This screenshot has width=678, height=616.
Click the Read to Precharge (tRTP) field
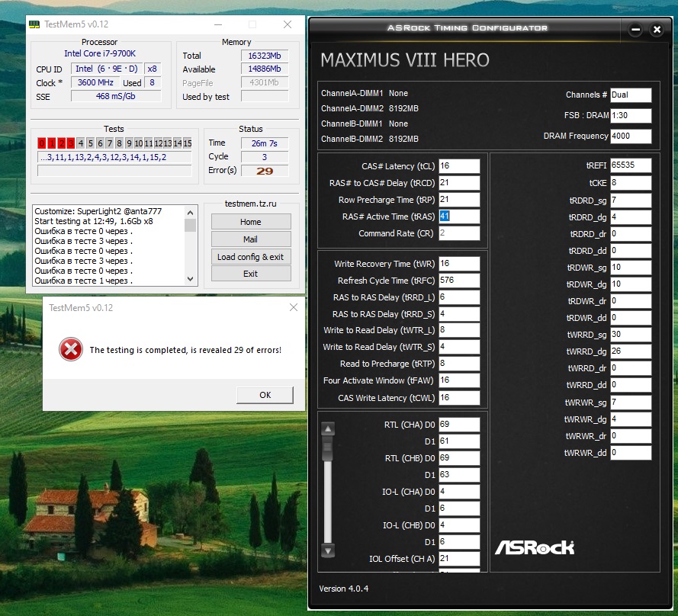point(459,364)
